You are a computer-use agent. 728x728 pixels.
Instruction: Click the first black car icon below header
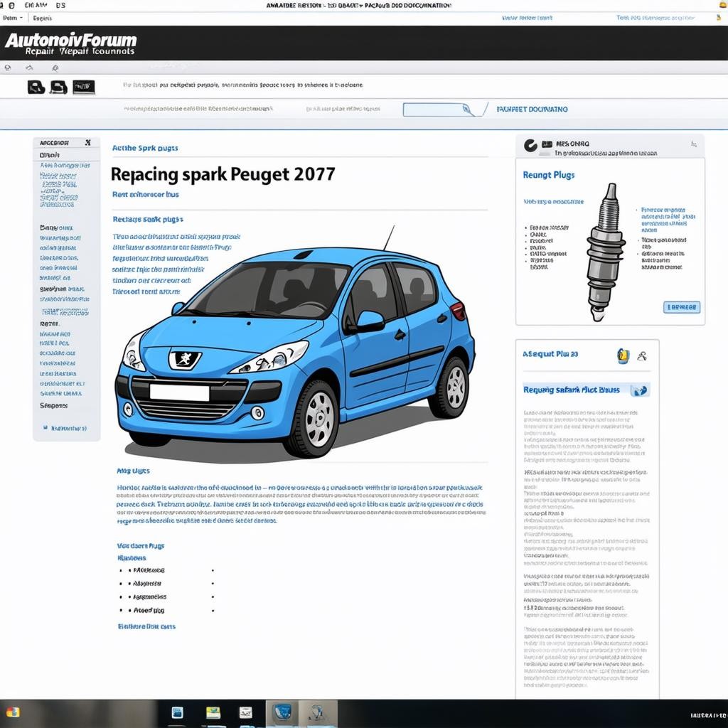pyautogui.click(x=36, y=87)
